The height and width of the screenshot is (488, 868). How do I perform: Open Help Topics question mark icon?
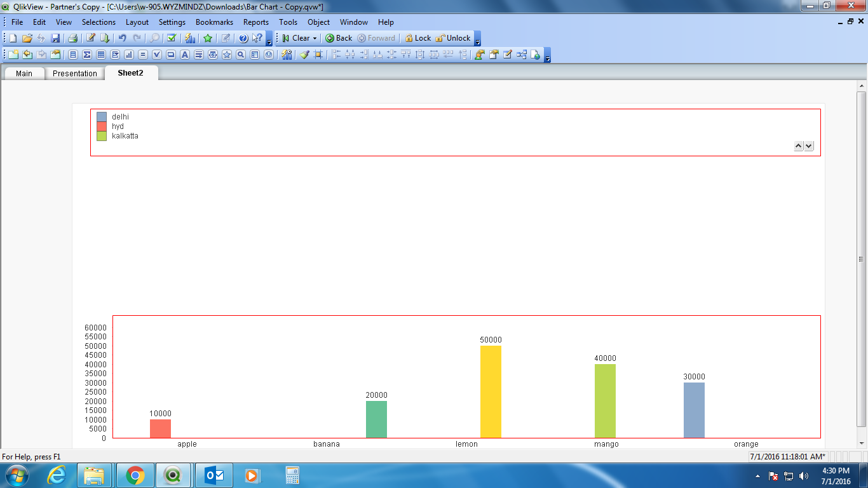243,38
